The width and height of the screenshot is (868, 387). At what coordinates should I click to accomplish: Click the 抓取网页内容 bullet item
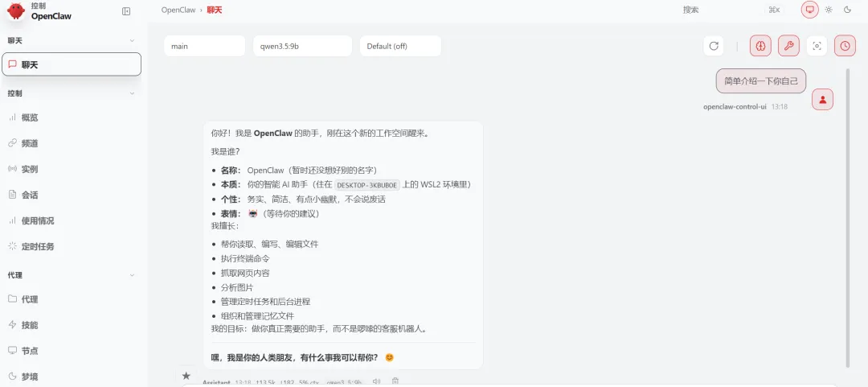[245, 273]
